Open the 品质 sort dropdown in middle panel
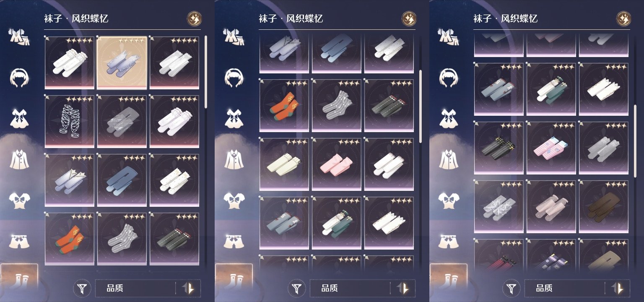644x302 pixels. (350, 289)
